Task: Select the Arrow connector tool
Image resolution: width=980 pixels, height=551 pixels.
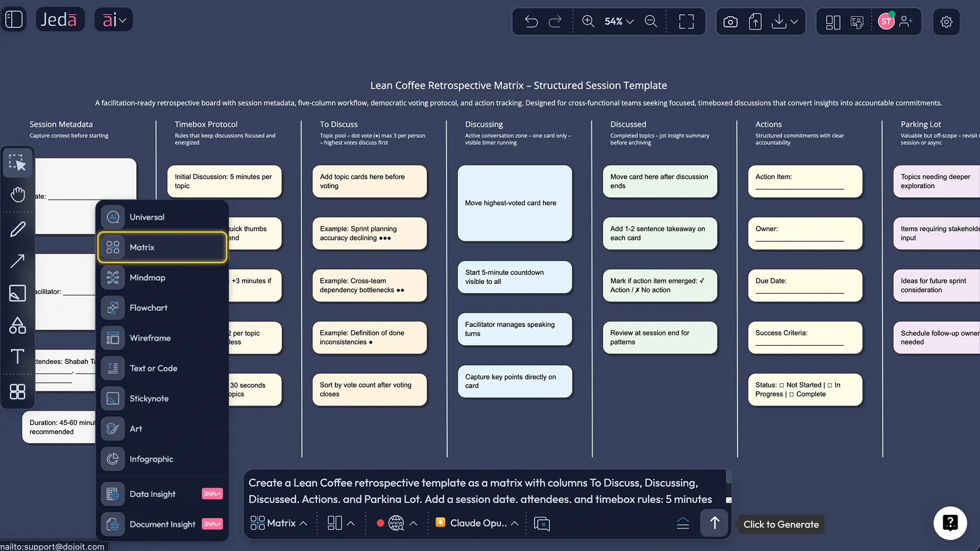Action: point(18,261)
